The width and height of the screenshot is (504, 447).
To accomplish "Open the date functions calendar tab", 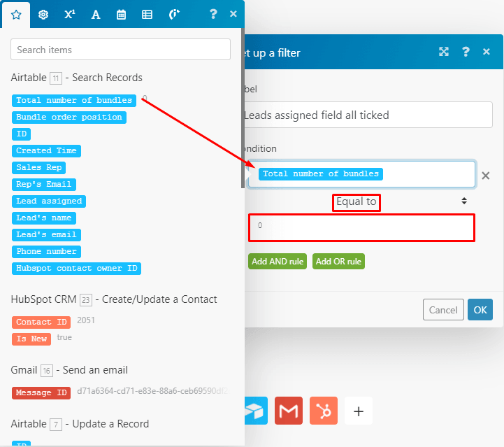I will tap(122, 14).
